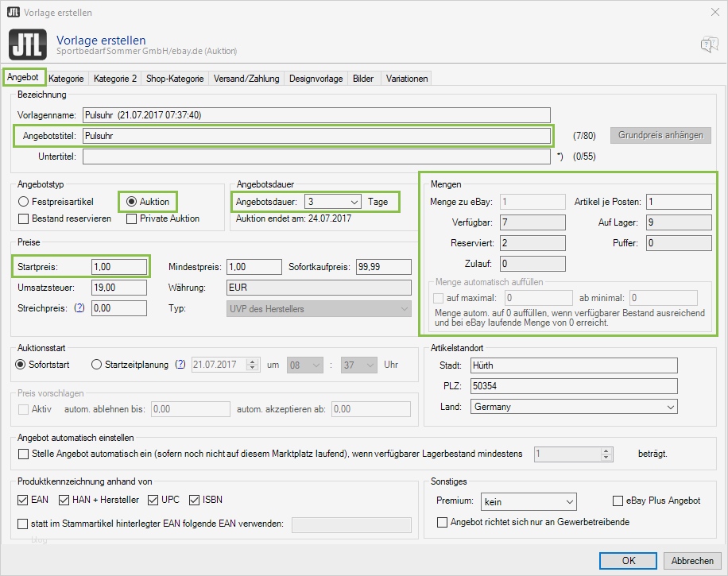Image resolution: width=728 pixels, height=576 pixels.
Task: Open the Streichpreis help question mark
Action: [x=79, y=307]
